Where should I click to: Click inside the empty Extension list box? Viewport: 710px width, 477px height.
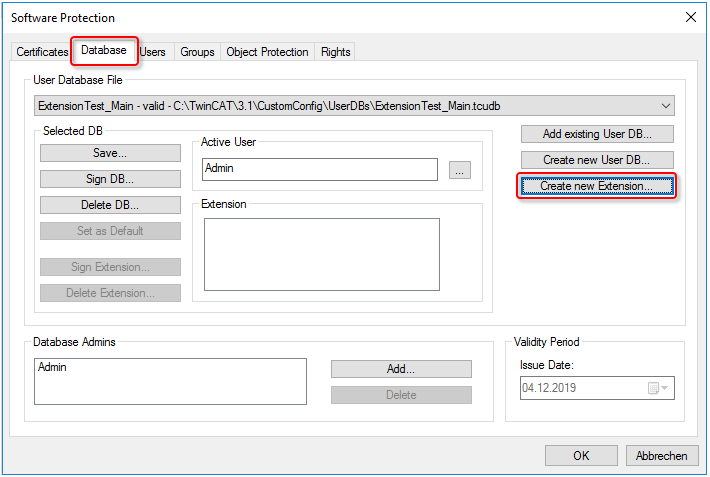point(321,254)
